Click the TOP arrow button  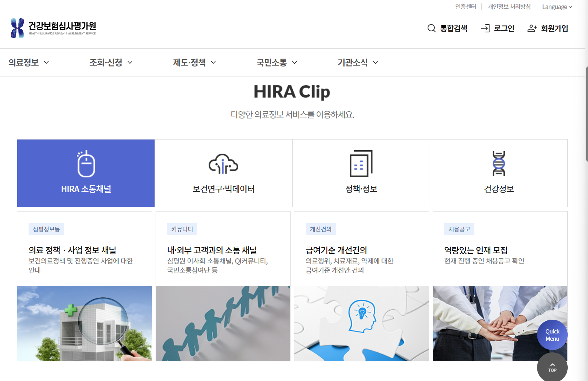pyautogui.click(x=552, y=367)
